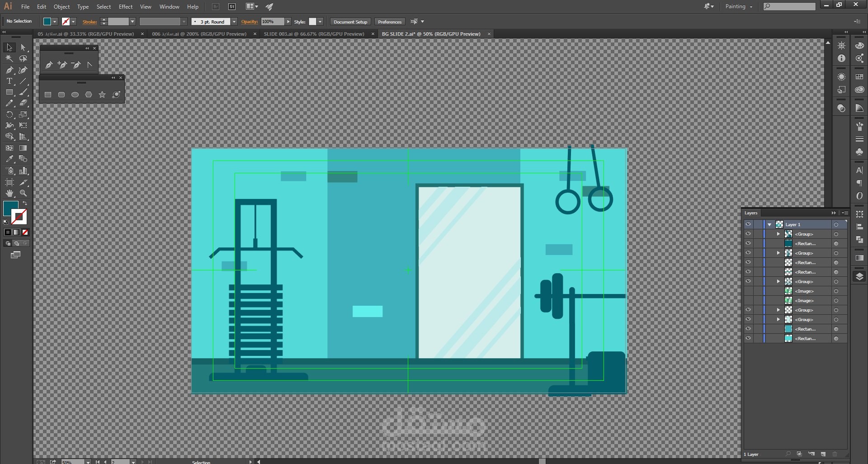Select the Zoom magnifier tool

point(23,193)
